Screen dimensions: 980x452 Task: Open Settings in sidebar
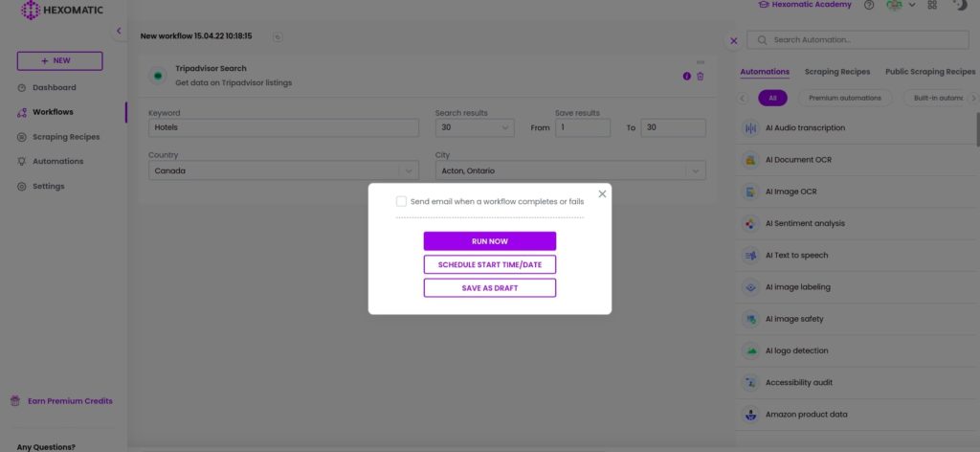click(40, 187)
